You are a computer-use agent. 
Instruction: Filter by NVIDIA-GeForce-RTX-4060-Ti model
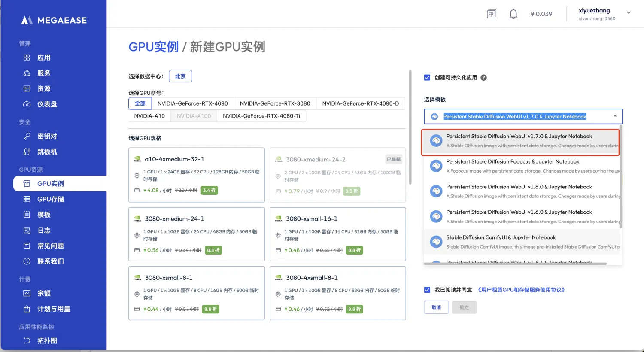click(x=261, y=116)
